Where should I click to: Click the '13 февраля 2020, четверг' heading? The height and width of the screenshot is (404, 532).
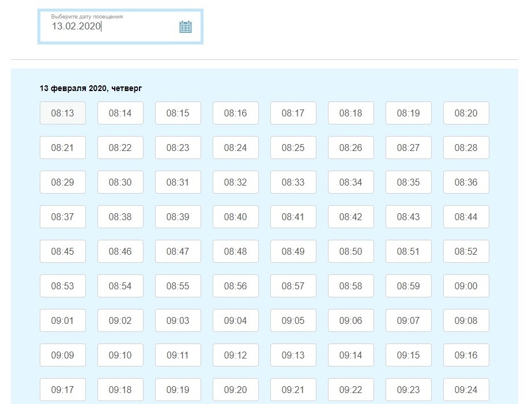click(x=90, y=89)
